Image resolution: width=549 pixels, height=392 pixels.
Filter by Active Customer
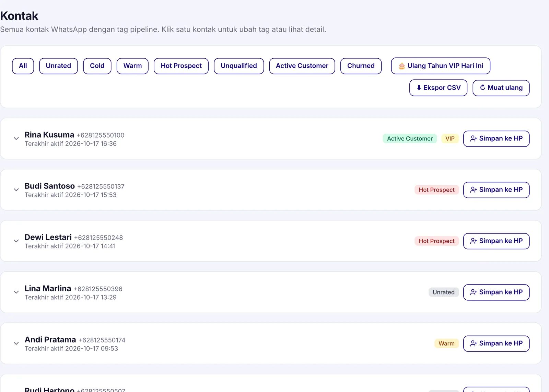click(x=302, y=66)
